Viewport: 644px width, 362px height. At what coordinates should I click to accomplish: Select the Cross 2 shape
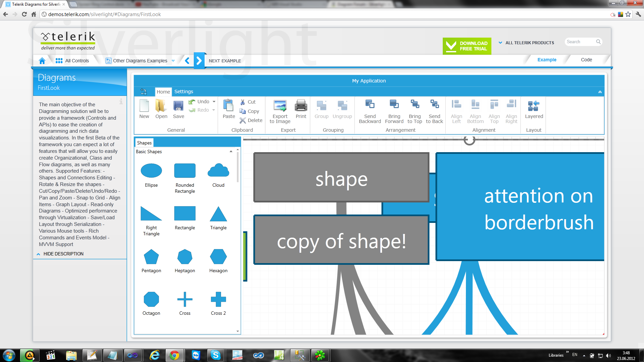218,299
